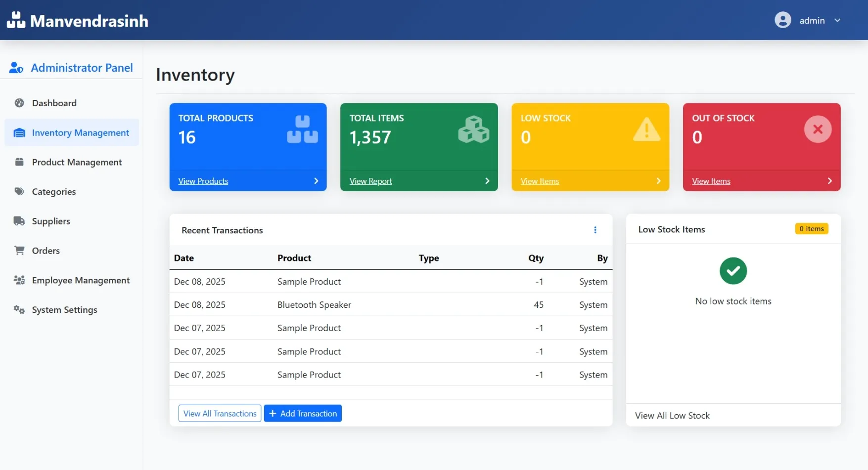Click the 0 items badge on Low Stock Items
Screen dimensions: 868x470
pos(811,228)
